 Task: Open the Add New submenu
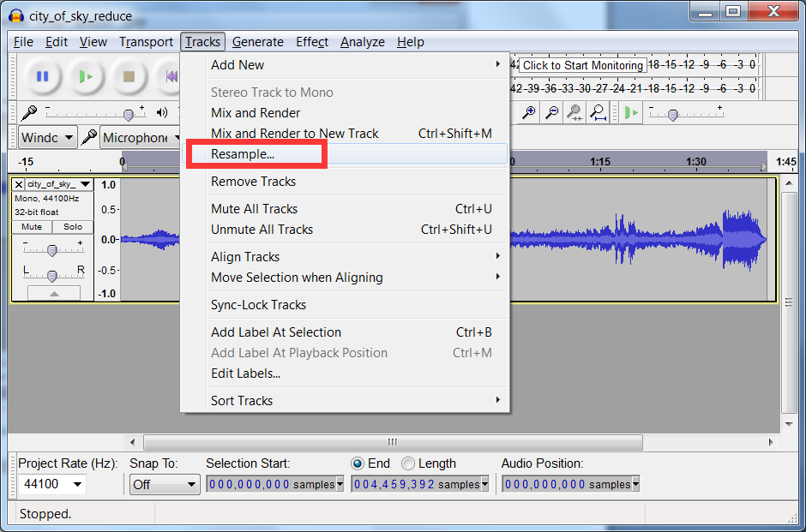pos(238,65)
